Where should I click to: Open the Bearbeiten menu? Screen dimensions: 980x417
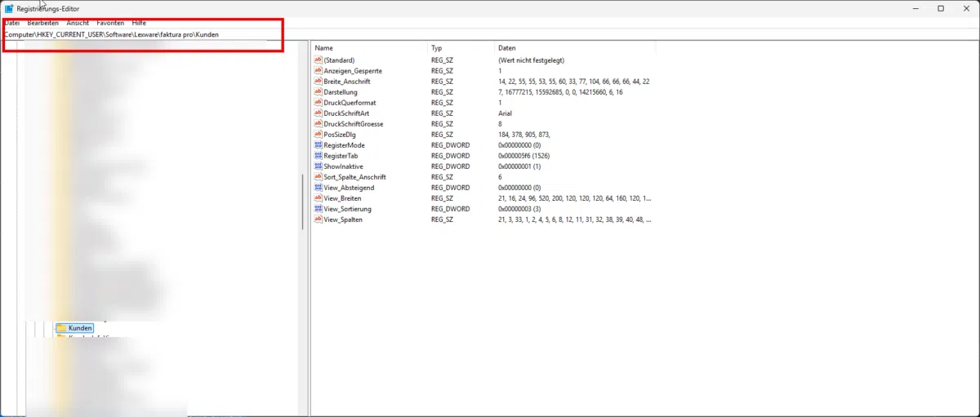[42, 23]
